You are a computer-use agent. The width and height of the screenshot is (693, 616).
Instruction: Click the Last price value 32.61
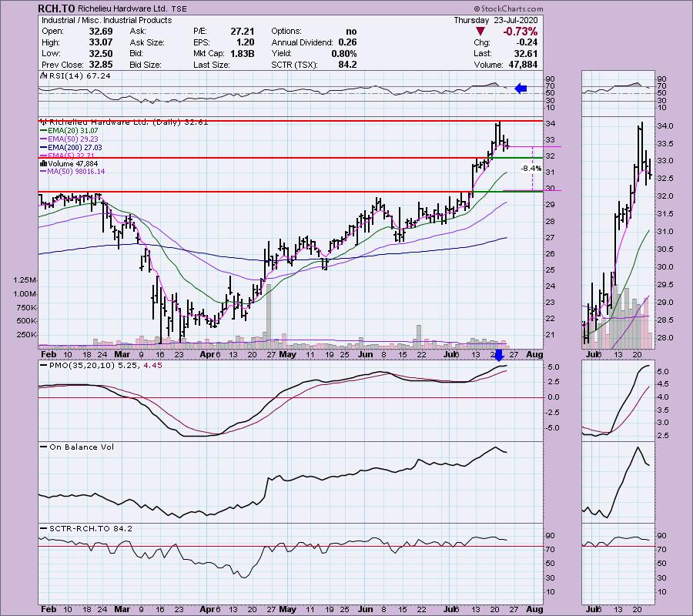[526, 53]
